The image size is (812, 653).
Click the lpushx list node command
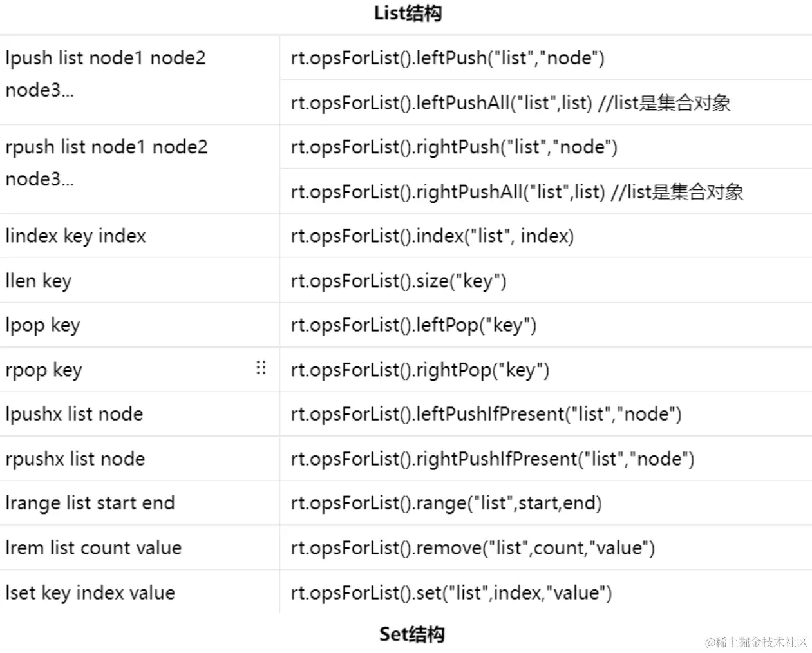point(74,414)
